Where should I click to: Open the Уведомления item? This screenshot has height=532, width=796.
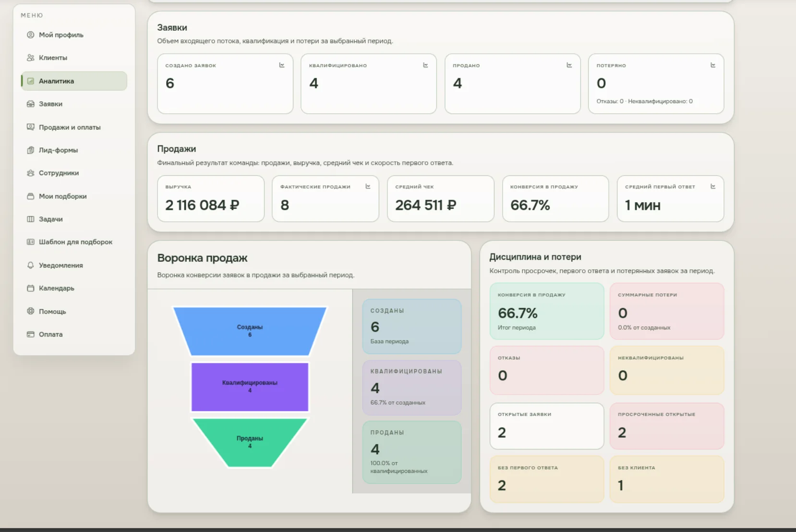(x=74, y=265)
